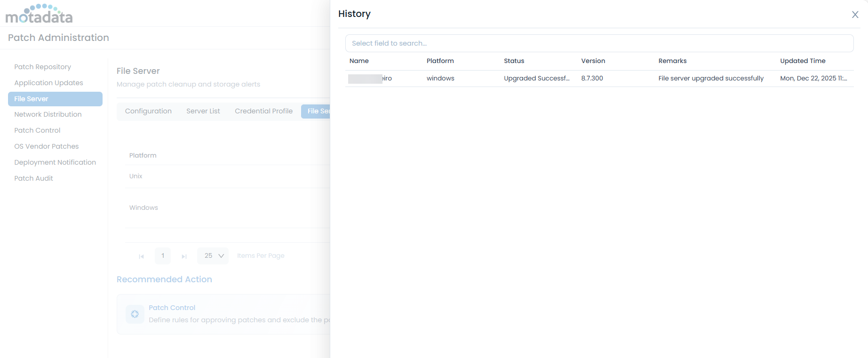The height and width of the screenshot is (358, 868).
Task: Switch to the Server List tab
Action: tap(203, 111)
